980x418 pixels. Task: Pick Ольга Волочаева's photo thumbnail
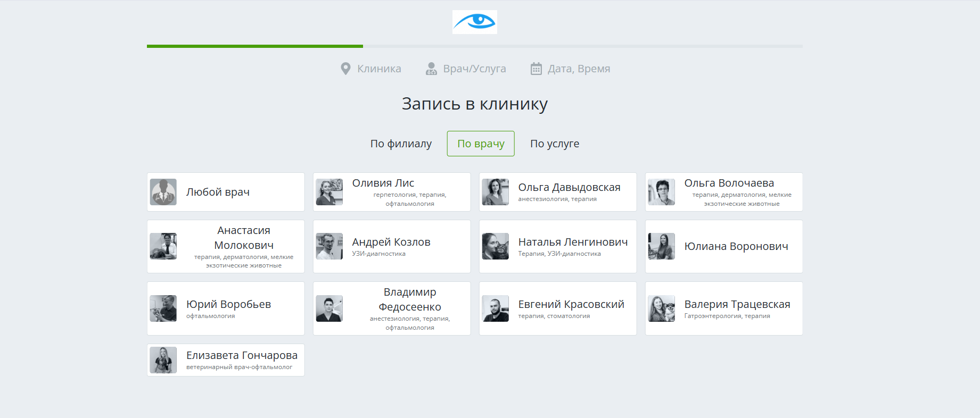tap(662, 192)
